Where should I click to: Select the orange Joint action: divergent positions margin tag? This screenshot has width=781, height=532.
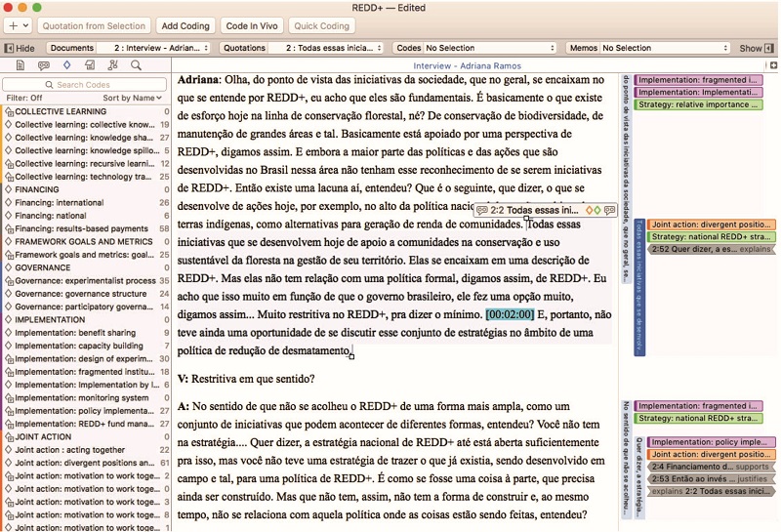coord(712,225)
